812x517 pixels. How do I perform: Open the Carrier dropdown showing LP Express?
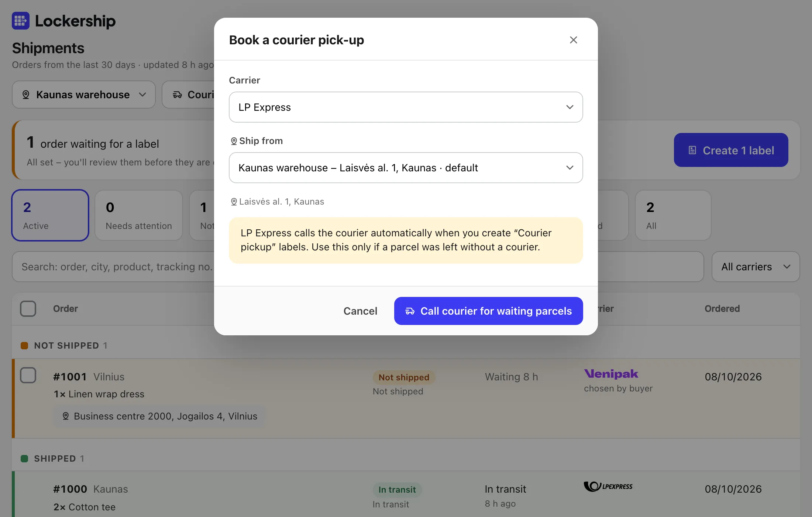pyautogui.click(x=406, y=107)
